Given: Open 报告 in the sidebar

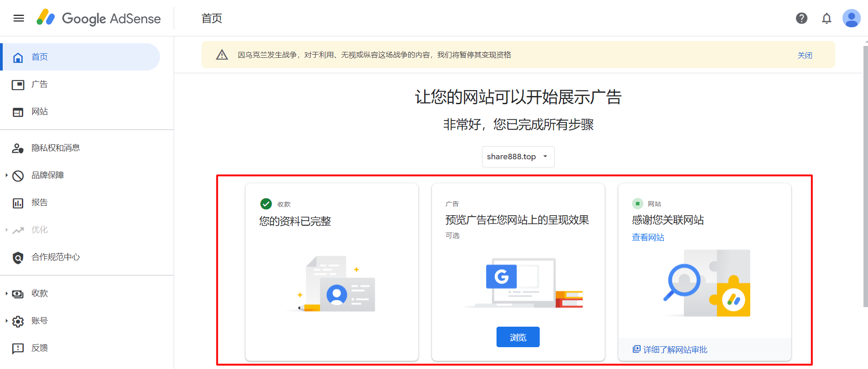Looking at the screenshot, I should pyautogui.click(x=81, y=202).
